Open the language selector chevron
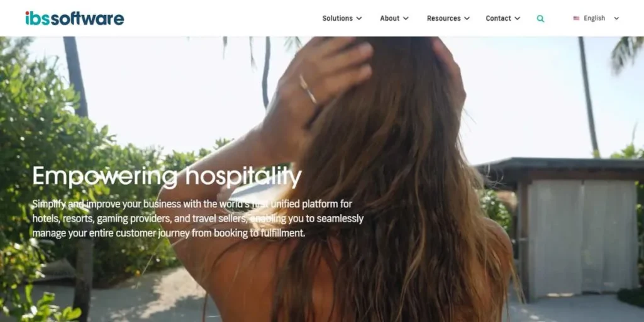The image size is (644, 322). click(616, 18)
